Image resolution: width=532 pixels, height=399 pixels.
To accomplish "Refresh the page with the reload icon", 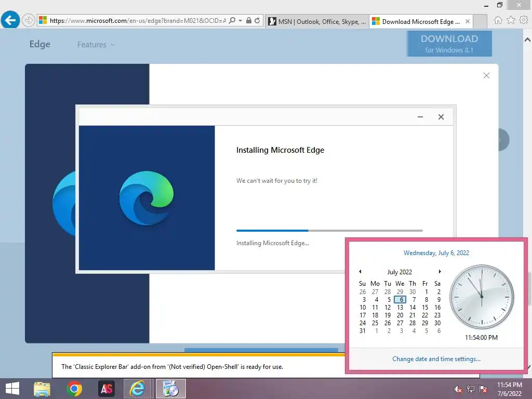I will click(x=257, y=20).
